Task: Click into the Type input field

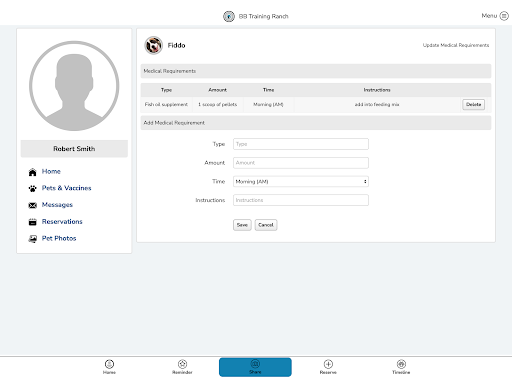Action: point(301,144)
